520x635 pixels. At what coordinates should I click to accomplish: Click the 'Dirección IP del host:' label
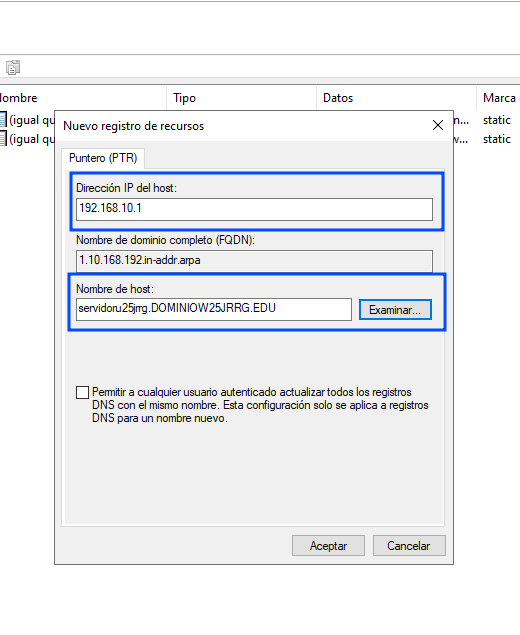point(126,188)
